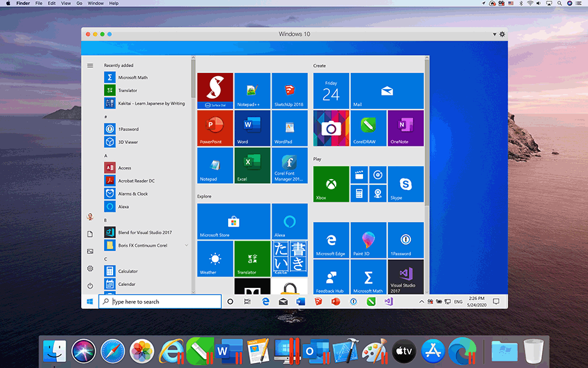Open the View menu
Image resolution: width=588 pixels, height=368 pixels.
pyautogui.click(x=66, y=3)
